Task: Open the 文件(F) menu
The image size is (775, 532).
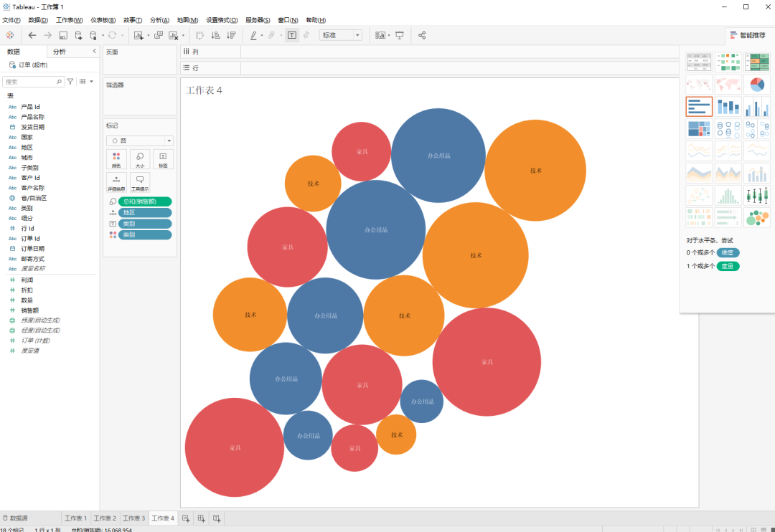Action: pyautogui.click(x=11, y=20)
